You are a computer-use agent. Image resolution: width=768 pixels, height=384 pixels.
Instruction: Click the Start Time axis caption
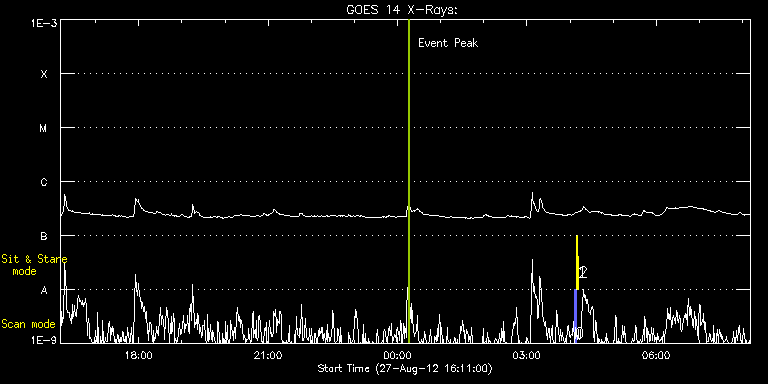[405, 368]
